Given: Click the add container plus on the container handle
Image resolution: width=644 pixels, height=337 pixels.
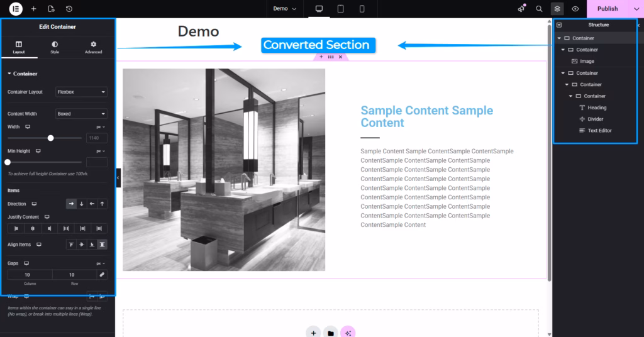Looking at the screenshot, I should pyautogui.click(x=321, y=57).
